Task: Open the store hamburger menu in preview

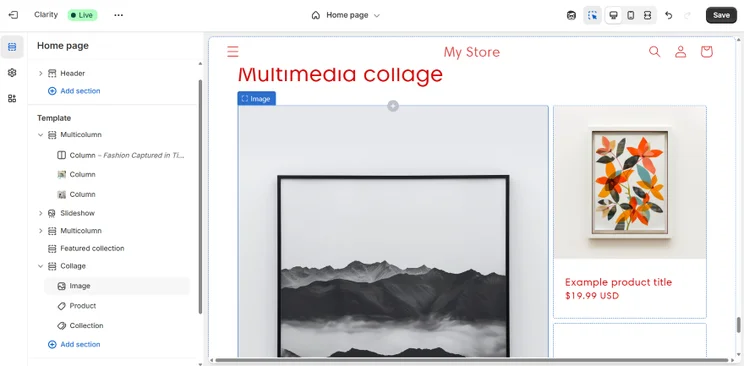Action: 232,51
